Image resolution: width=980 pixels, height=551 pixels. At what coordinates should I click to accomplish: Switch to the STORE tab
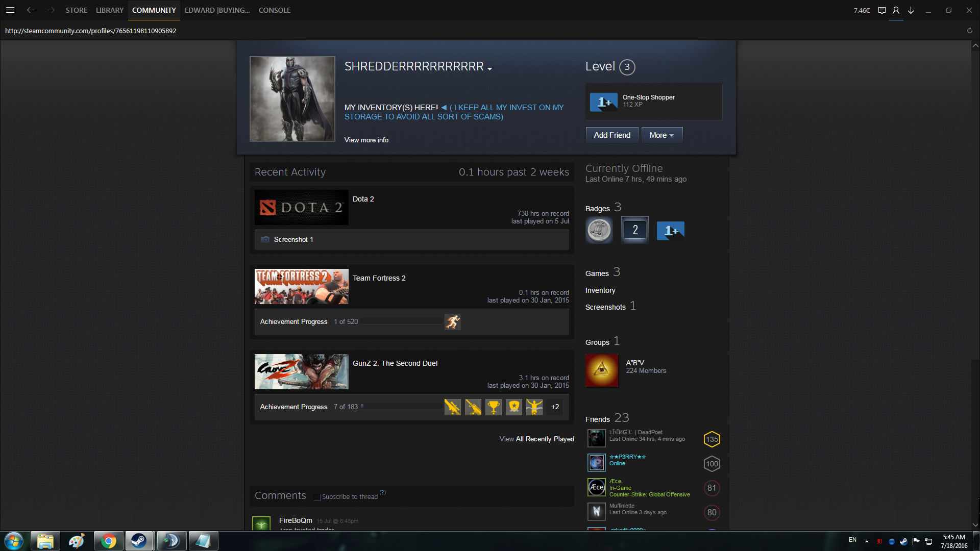[x=76, y=10]
